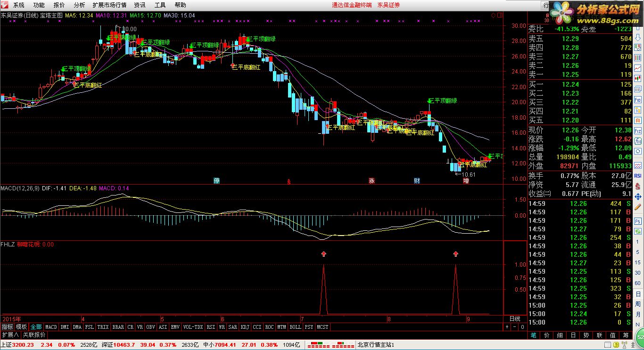Select the 值 tab in tick panel
This screenshot has height=350, width=644.
(x=612, y=335)
